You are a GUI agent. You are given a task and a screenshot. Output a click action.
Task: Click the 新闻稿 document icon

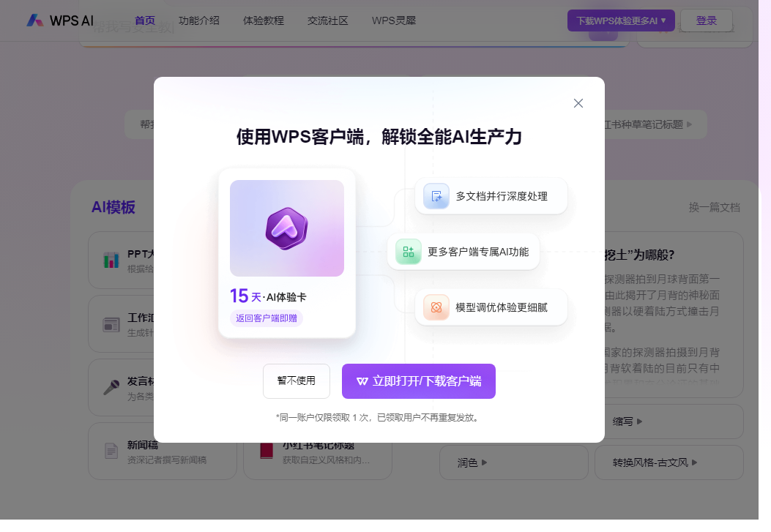111,451
